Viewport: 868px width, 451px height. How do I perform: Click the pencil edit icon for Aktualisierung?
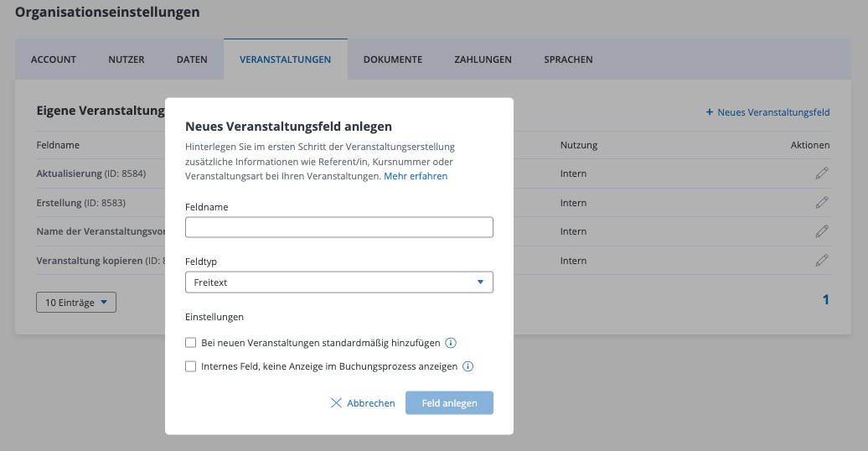pos(822,174)
